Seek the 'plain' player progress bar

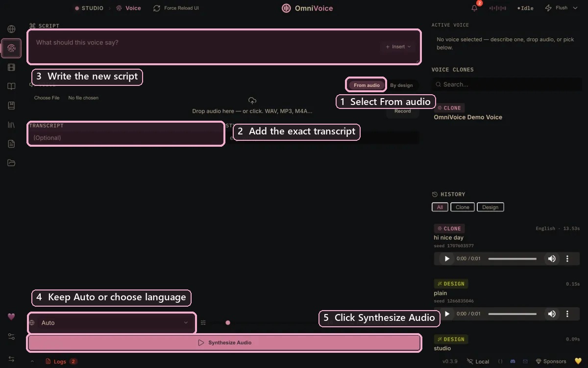tap(513, 314)
